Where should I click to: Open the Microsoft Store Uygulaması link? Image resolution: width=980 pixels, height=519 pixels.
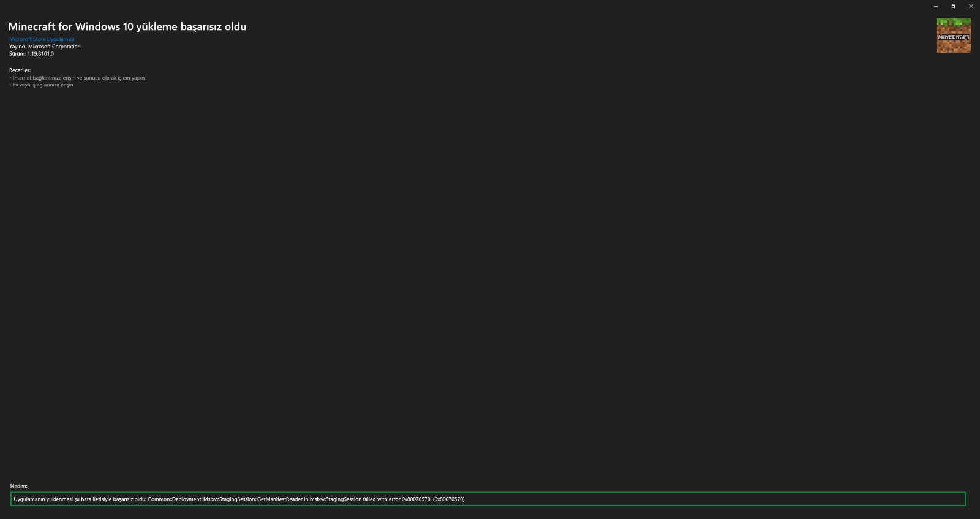(x=42, y=39)
